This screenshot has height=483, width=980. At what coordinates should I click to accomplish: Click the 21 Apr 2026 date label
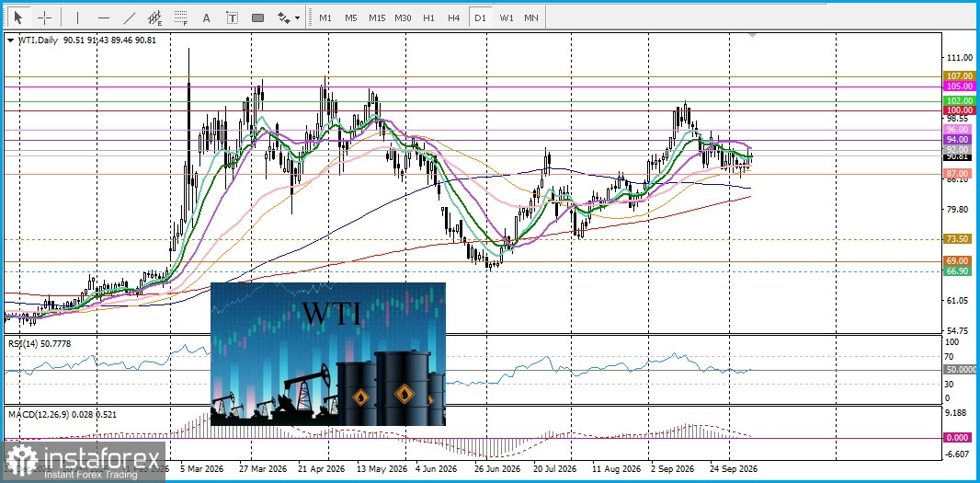click(x=323, y=468)
